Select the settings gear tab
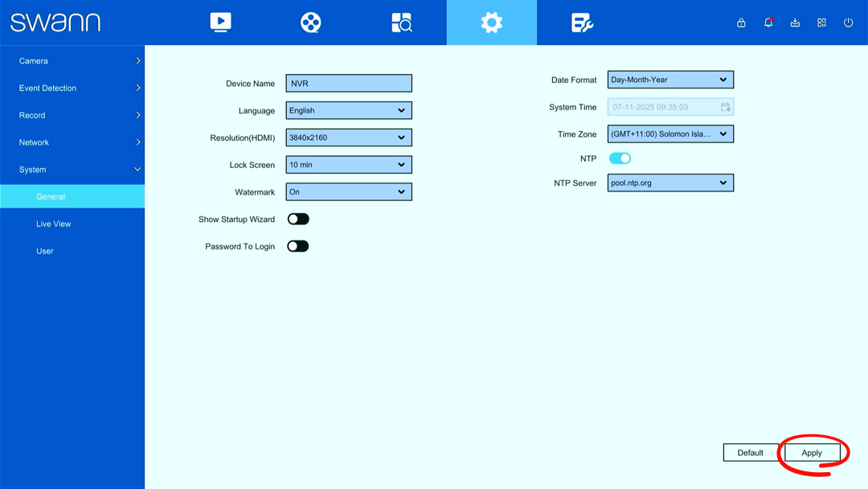 coord(492,23)
